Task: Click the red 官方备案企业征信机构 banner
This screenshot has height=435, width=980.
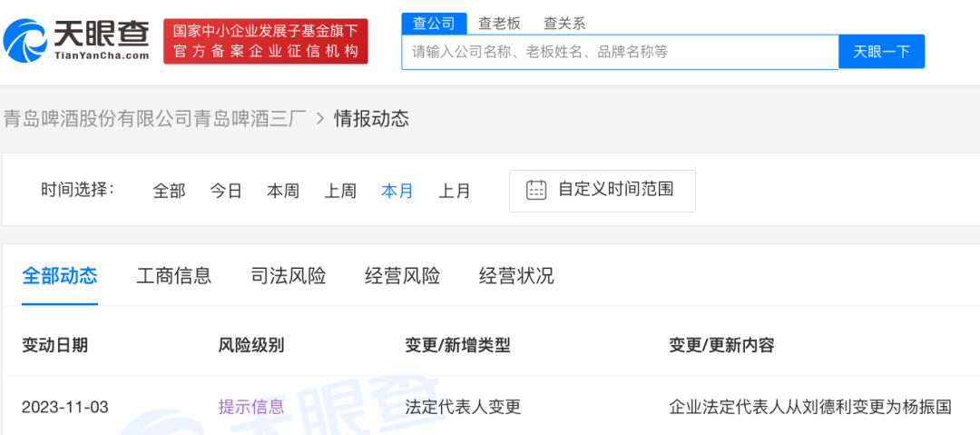Action: pos(266,41)
